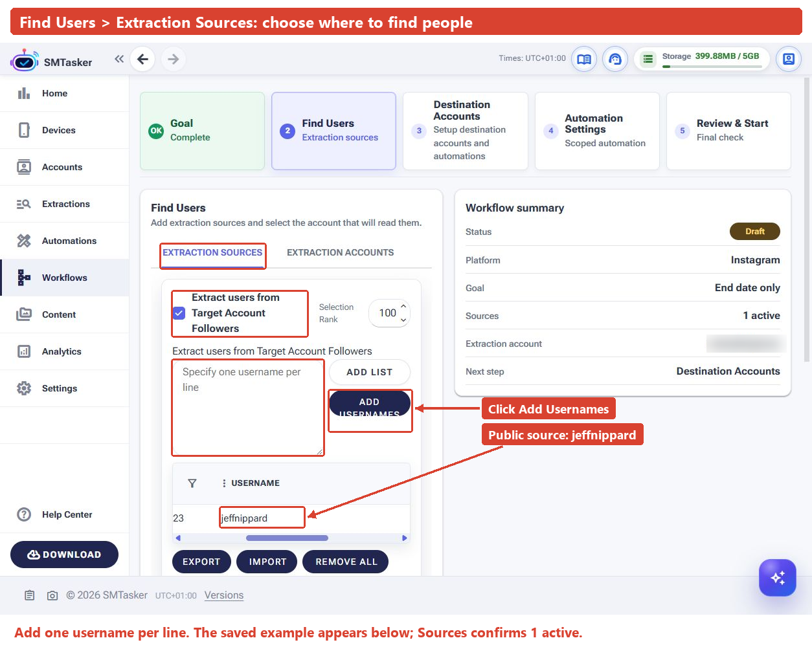Image resolution: width=812 pixels, height=660 pixels.
Task: Click the ADD LIST button
Action: (x=370, y=372)
